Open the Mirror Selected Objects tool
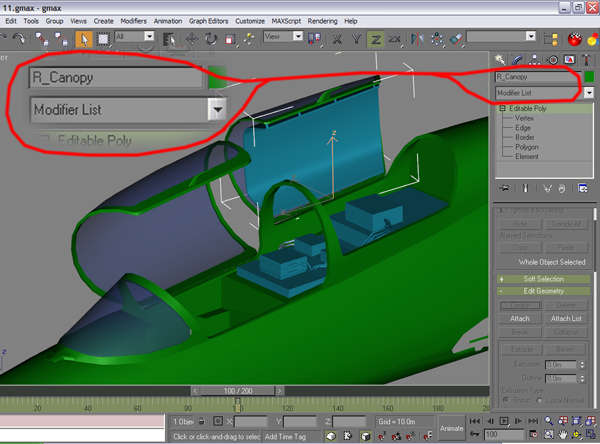The image size is (600, 444). pyautogui.click(x=417, y=39)
